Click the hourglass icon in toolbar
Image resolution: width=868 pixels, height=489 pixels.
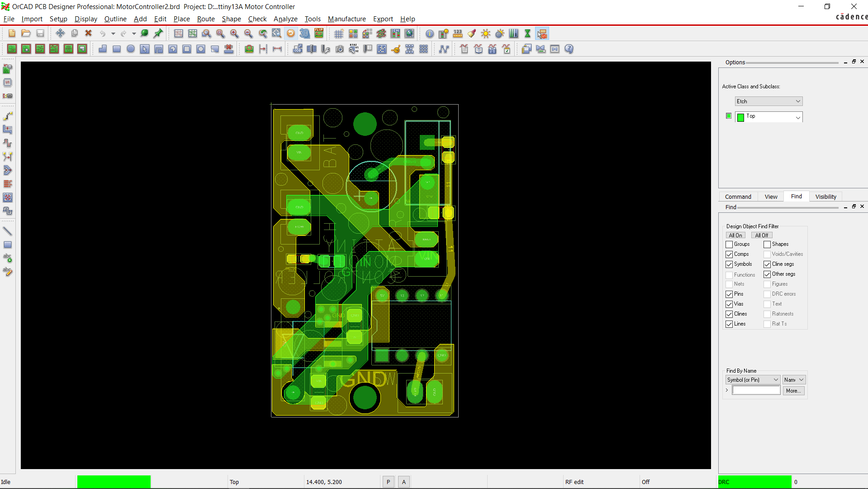(527, 33)
